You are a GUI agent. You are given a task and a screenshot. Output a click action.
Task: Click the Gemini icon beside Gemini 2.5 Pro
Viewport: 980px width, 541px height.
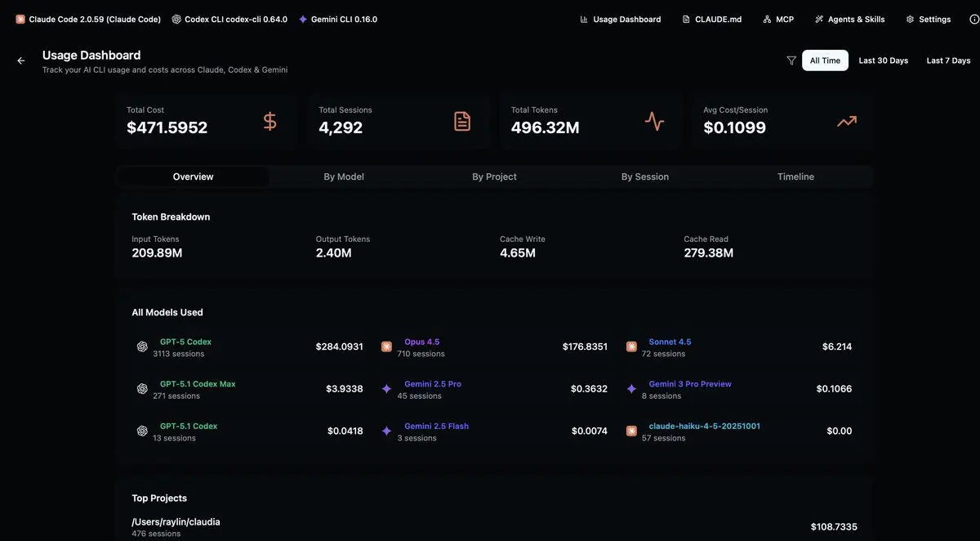tap(386, 389)
